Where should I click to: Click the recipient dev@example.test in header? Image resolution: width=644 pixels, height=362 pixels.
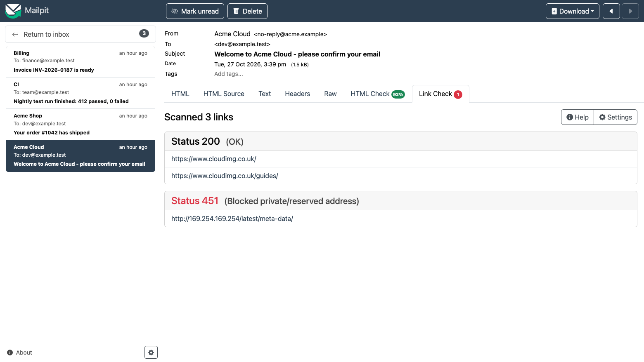tap(242, 44)
